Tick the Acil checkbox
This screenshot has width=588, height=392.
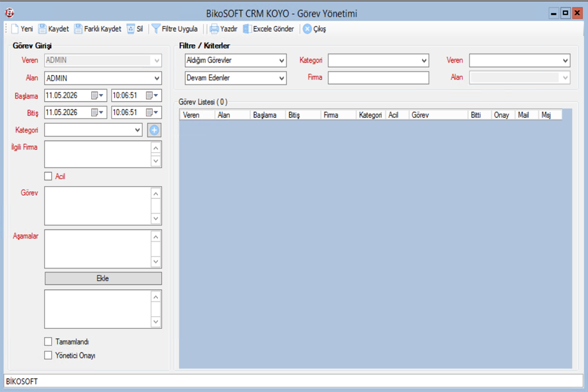[x=48, y=176]
